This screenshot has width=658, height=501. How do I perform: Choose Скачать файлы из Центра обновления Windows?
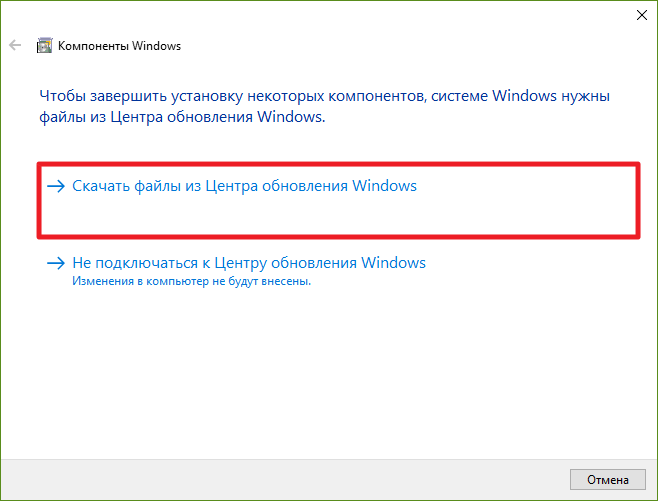coord(244,186)
